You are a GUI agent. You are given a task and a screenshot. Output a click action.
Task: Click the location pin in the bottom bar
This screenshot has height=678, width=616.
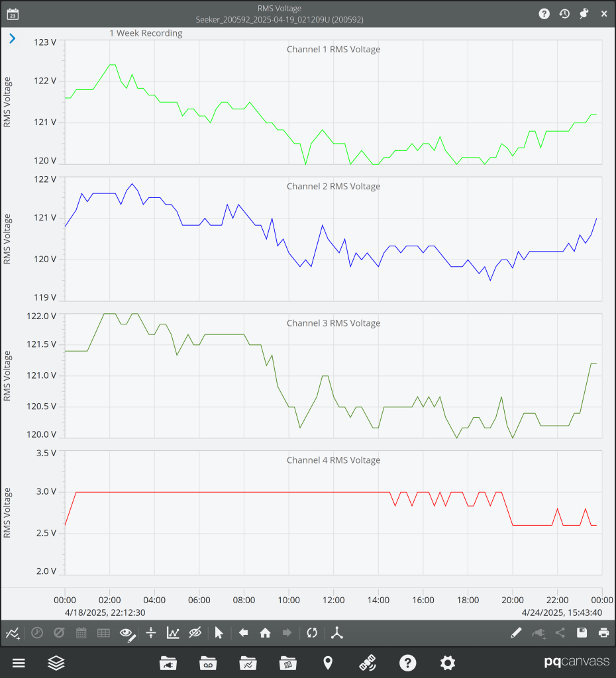point(328,663)
